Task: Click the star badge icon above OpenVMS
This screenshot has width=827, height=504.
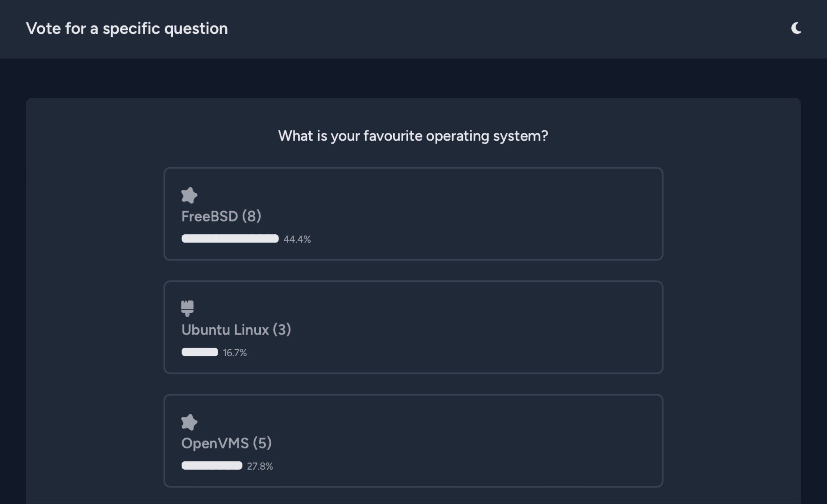Action: pos(189,422)
